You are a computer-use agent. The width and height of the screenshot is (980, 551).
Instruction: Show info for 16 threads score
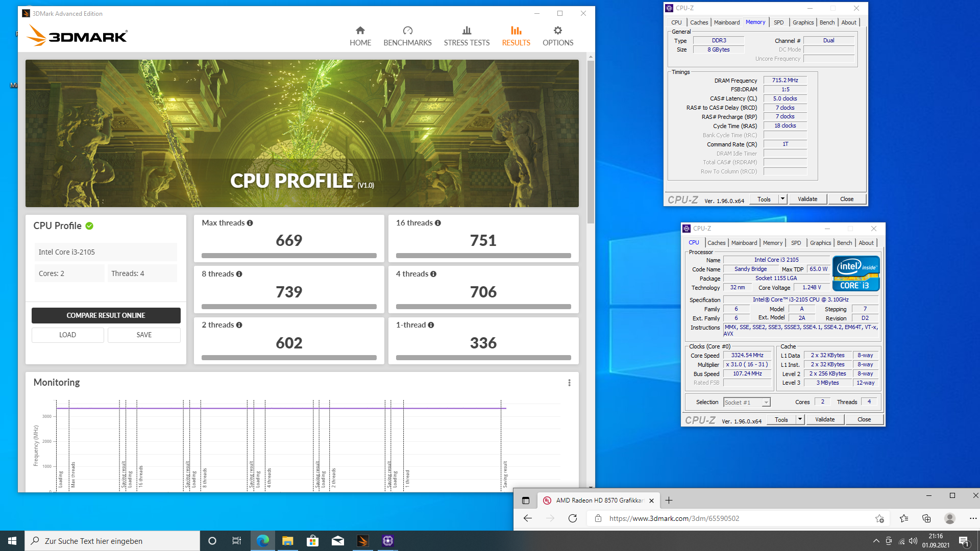(438, 223)
